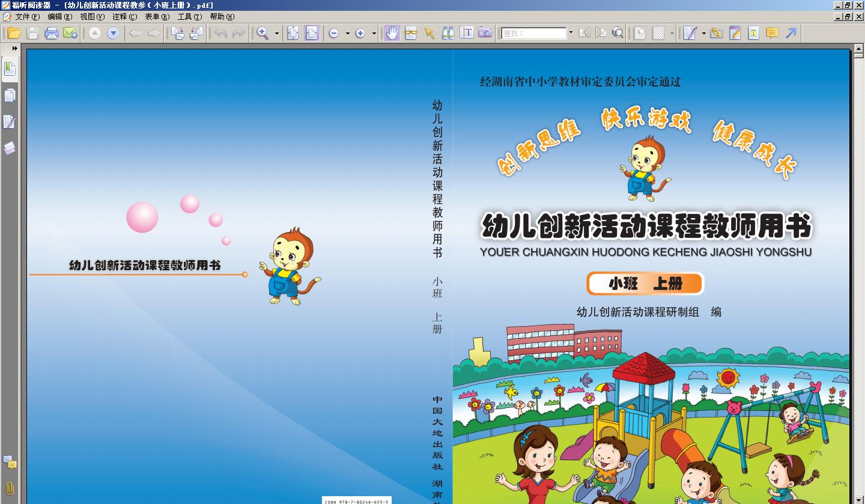Click the checkered background icon

659,34
